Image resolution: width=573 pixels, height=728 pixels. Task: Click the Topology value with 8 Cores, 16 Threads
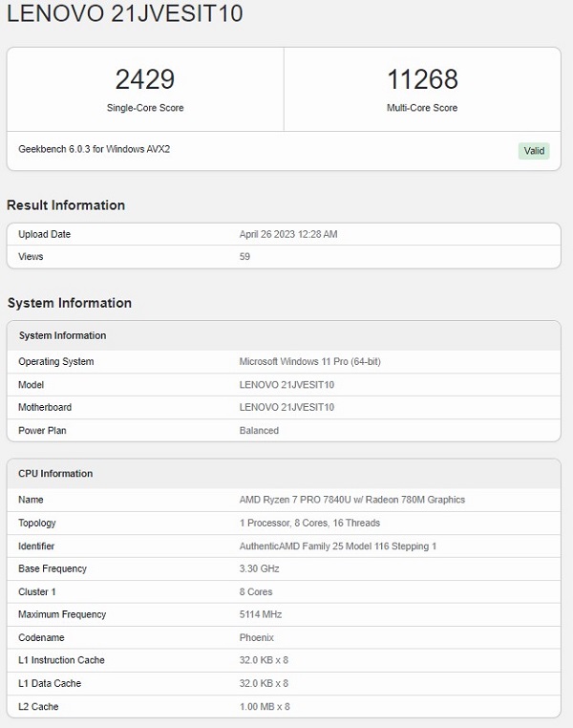(x=309, y=523)
